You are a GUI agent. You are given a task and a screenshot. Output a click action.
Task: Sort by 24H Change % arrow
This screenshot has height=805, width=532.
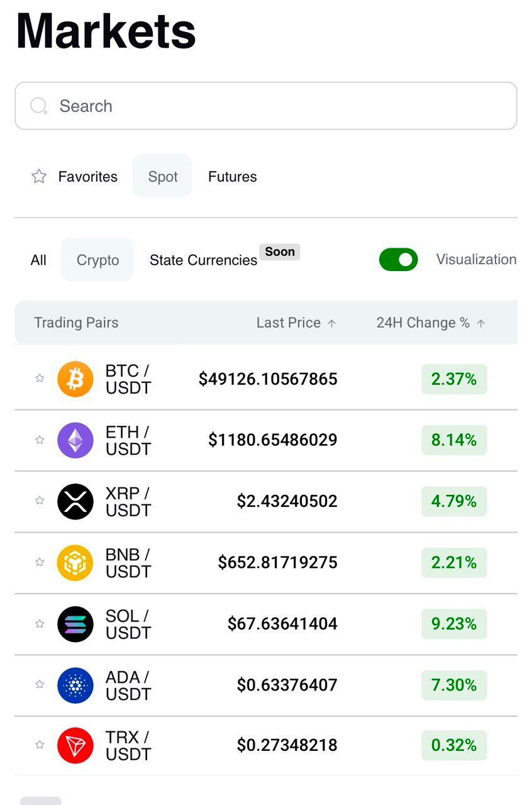(x=481, y=323)
